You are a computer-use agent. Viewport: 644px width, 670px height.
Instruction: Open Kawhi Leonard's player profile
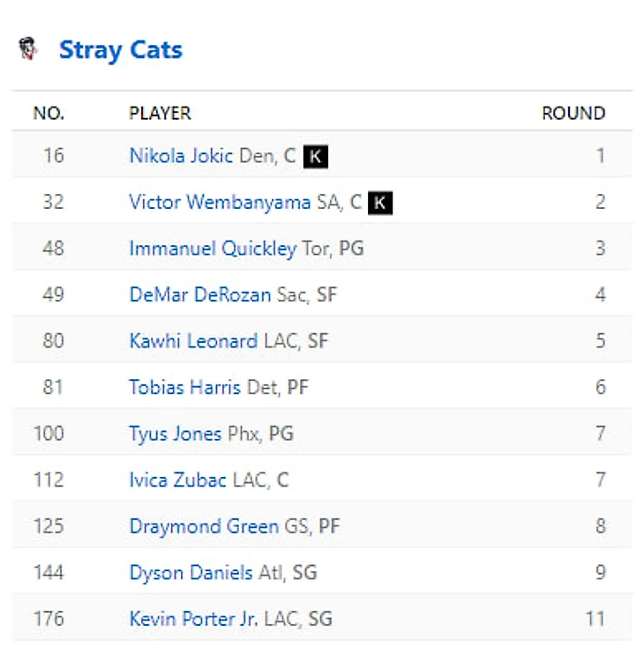click(193, 341)
